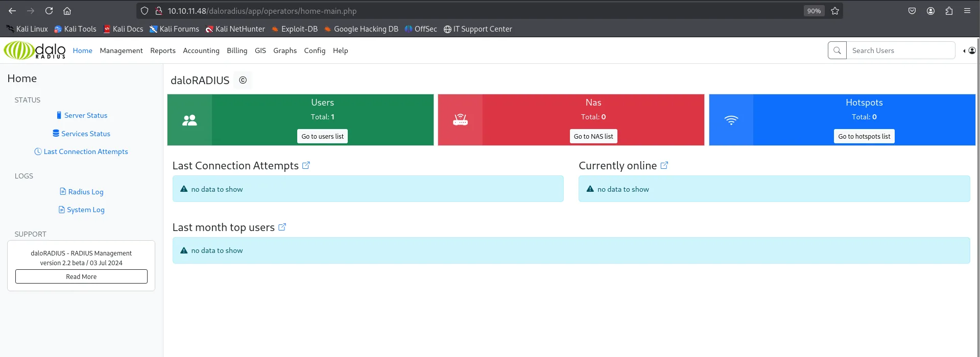Focus the Search Users field
980x357 pixels.
coord(901,50)
